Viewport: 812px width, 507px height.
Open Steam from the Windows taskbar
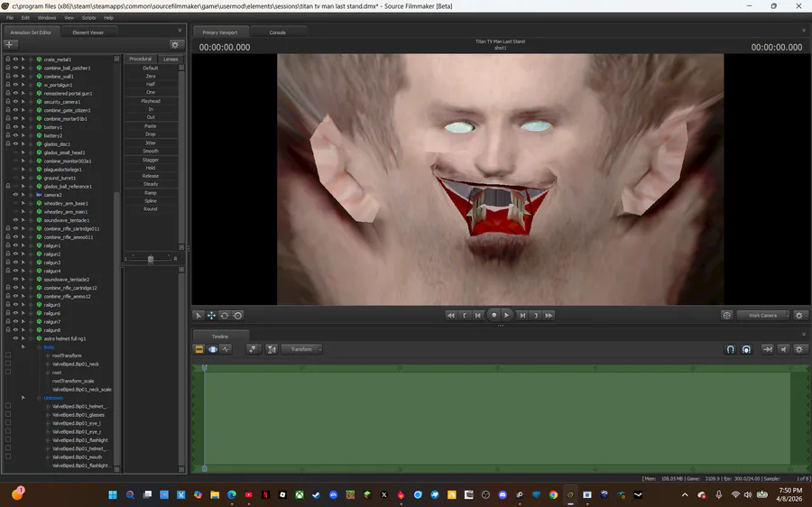point(316,494)
